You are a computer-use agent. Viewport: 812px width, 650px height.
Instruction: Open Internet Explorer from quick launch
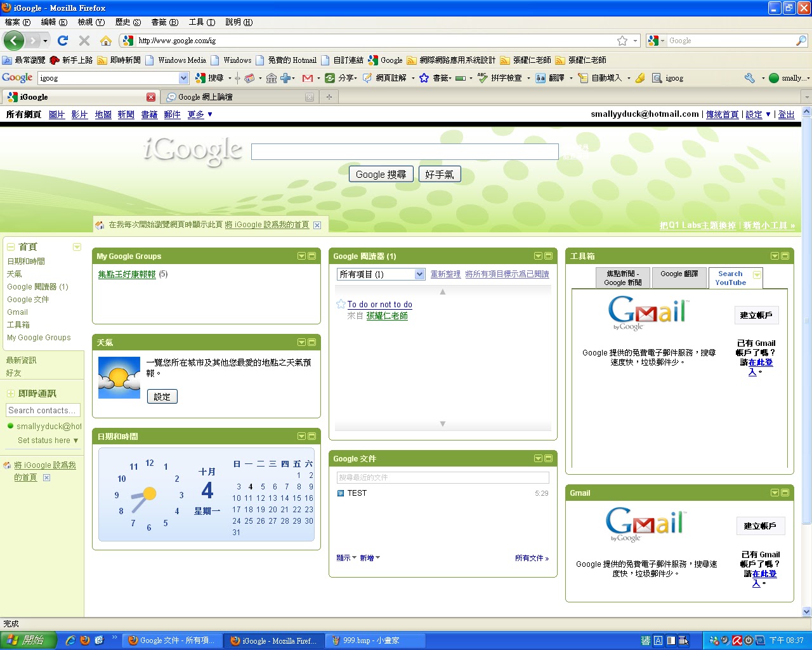tap(70, 640)
